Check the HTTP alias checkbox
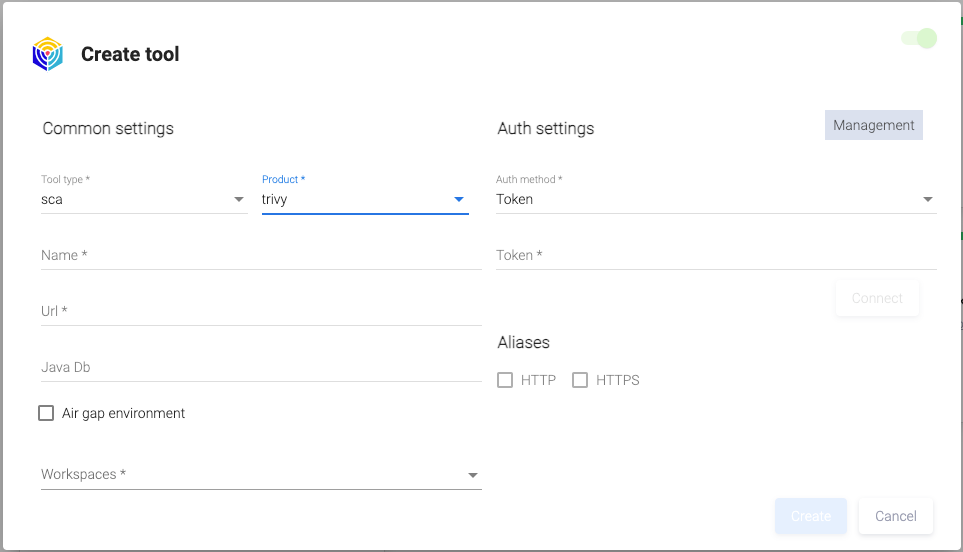The height and width of the screenshot is (552, 963). click(505, 380)
